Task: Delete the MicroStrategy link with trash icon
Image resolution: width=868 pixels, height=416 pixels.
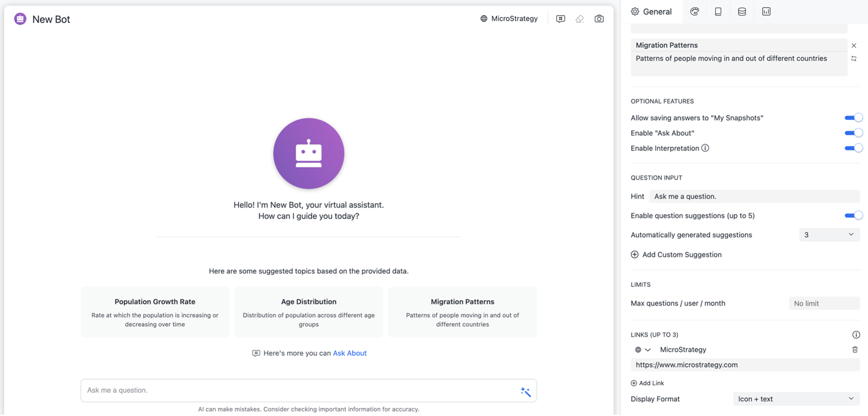Action: click(x=855, y=349)
